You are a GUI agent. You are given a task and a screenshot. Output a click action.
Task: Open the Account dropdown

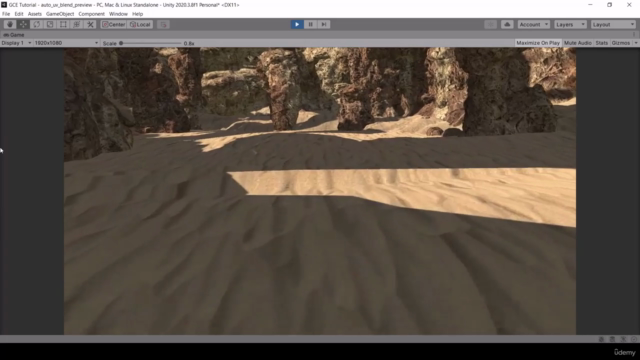534,24
